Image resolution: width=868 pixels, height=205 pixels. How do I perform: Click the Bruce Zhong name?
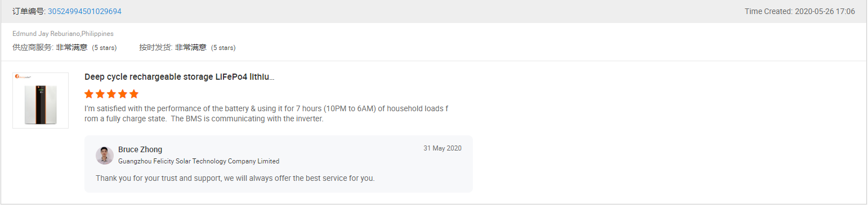(140, 149)
